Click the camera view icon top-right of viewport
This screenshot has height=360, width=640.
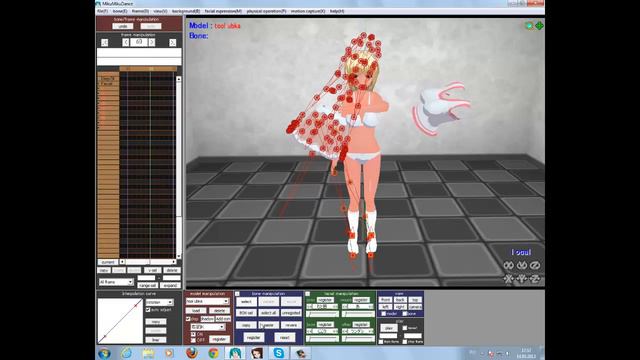pyautogui.click(x=529, y=26)
